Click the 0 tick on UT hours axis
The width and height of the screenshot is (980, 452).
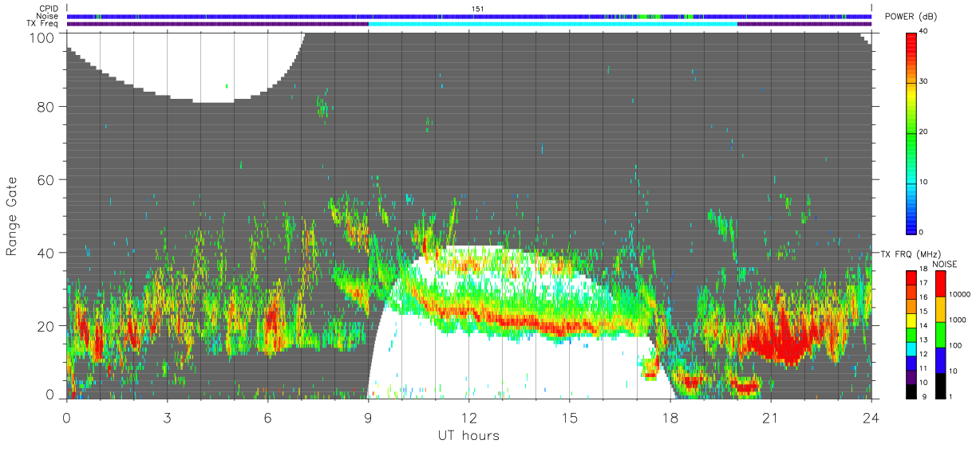point(66,418)
